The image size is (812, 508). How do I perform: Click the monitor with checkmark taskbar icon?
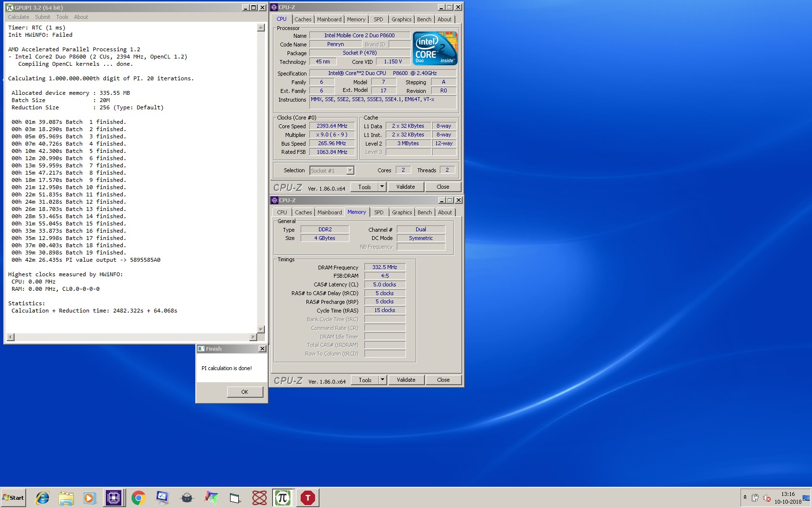point(162,498)
